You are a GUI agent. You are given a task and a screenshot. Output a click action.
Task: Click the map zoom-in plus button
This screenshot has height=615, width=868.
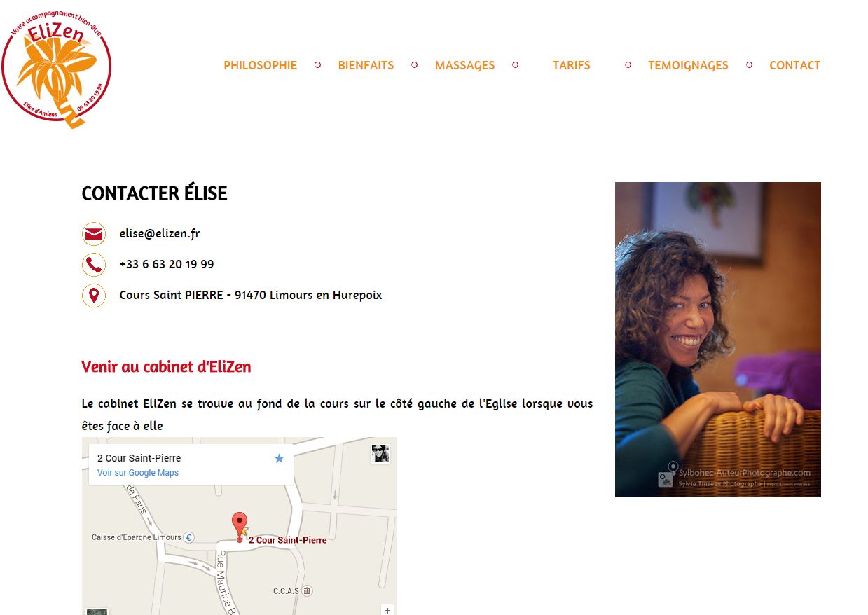[387, 611]
